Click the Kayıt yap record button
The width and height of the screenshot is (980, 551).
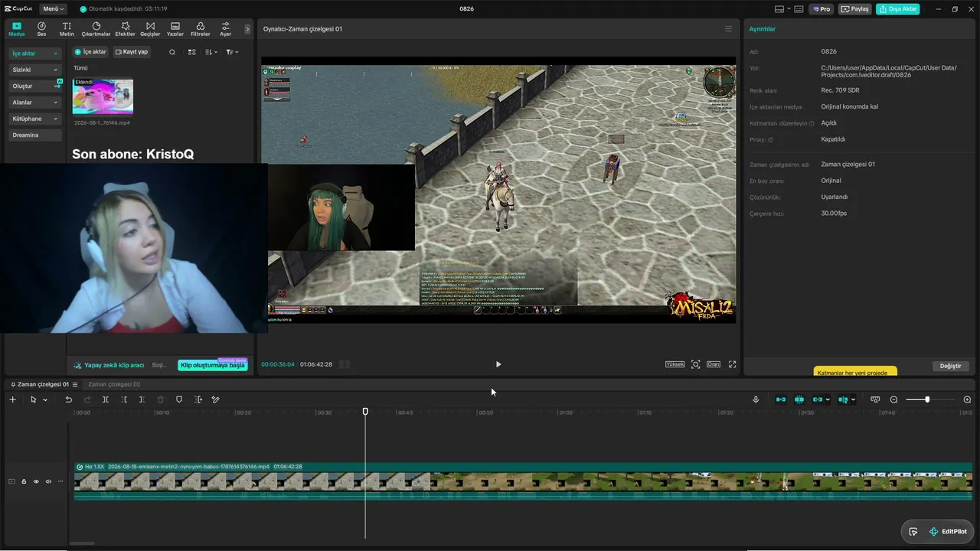[x=132, y=52]
